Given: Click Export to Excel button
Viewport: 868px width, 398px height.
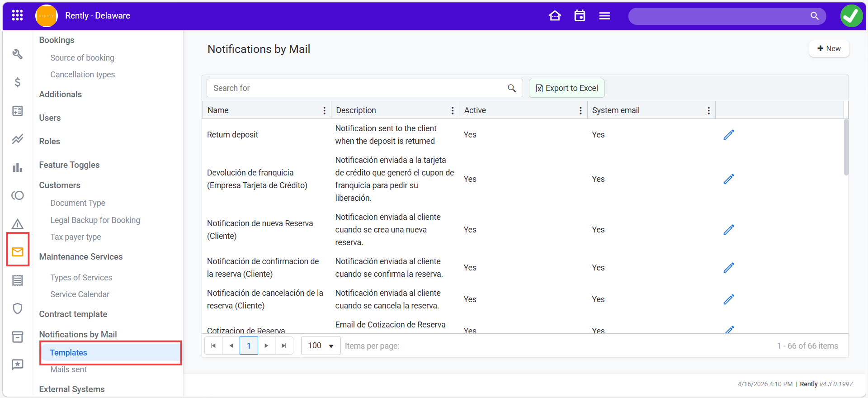Looking at the screenshot, I should pyautogui.click(x=567, y=88).
